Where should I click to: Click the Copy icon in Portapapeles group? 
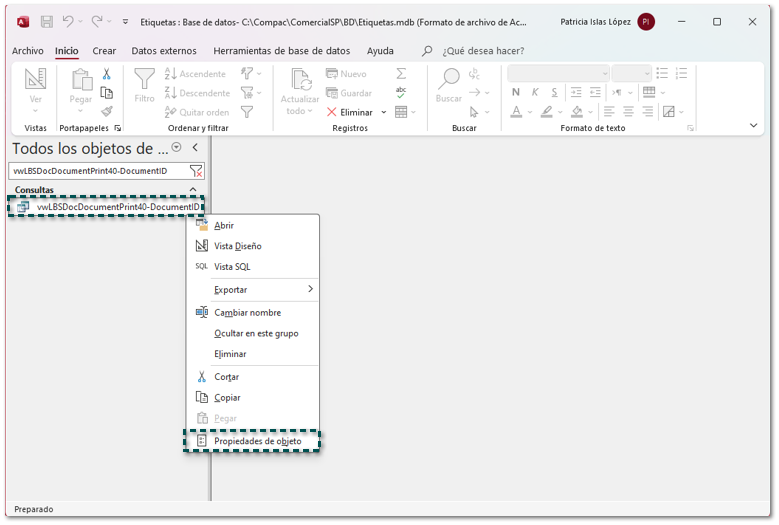(106, 93)
